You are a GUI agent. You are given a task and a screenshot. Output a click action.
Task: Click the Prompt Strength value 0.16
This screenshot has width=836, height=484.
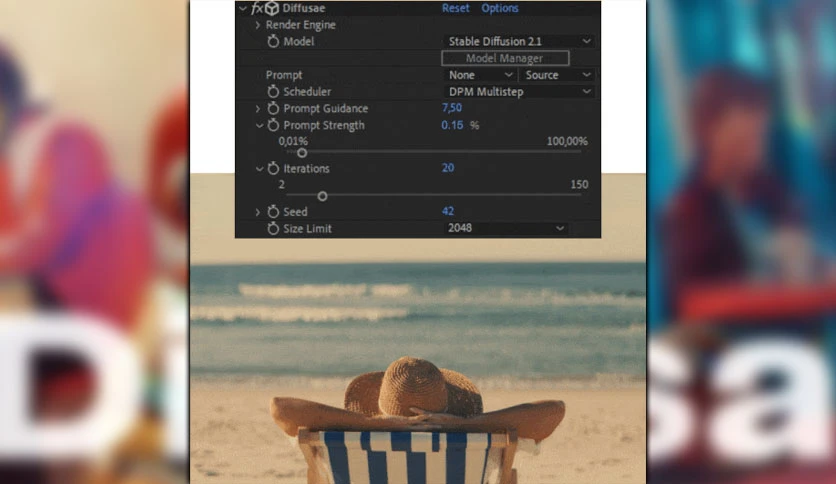(452, 125)
